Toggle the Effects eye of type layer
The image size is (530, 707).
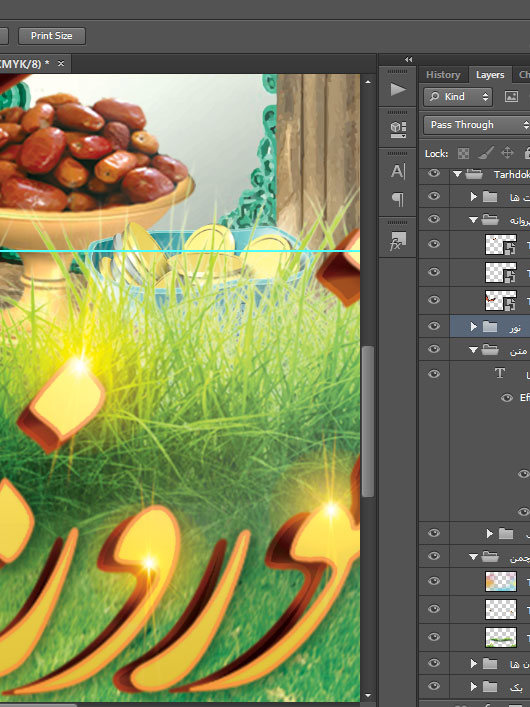[x=507, y=397]
